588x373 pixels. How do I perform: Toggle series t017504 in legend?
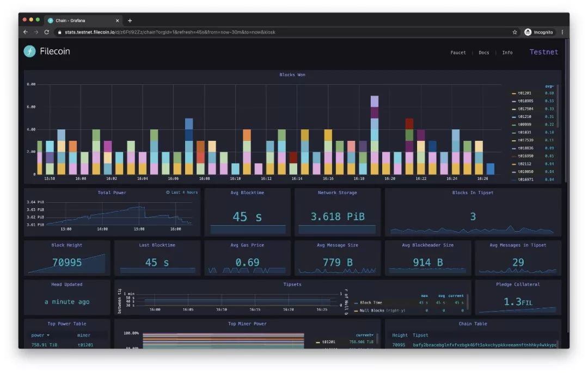pyautogui.click(x=525, y=109)
